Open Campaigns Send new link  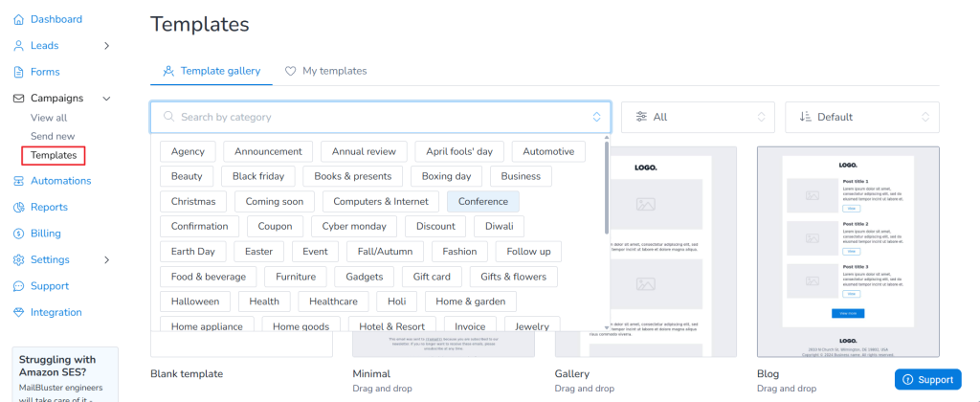click(x=53, y=136)
